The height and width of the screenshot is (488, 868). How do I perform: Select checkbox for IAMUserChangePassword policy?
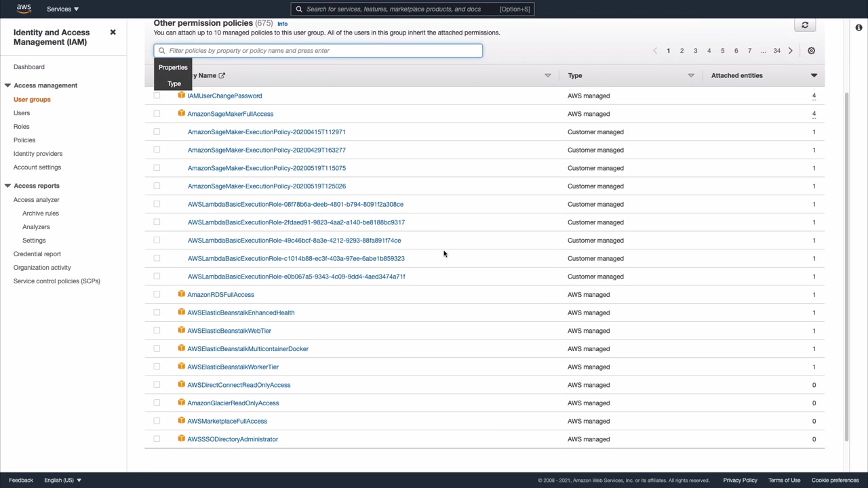157,96
